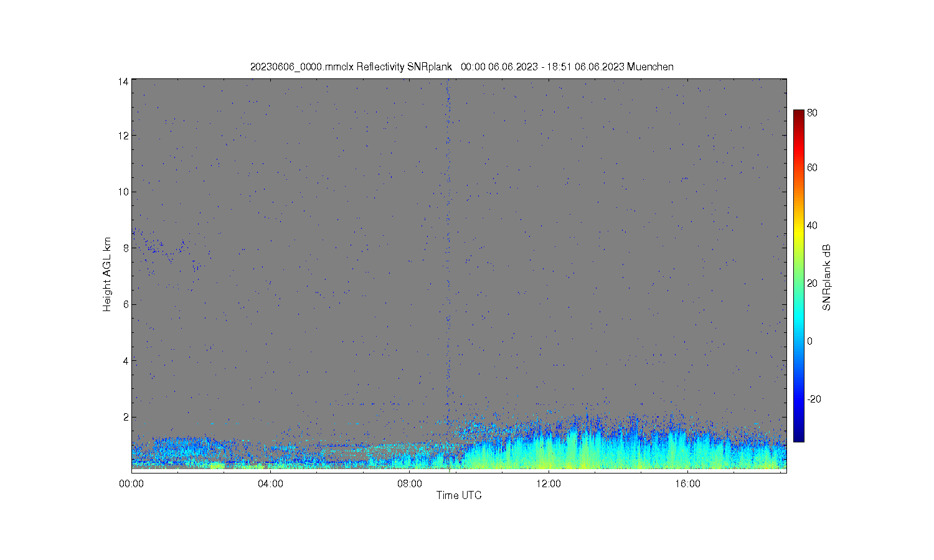Viewport: 934px width, 560px height.
Task: Click the height tick label '8'
Action: coord(126,248)
